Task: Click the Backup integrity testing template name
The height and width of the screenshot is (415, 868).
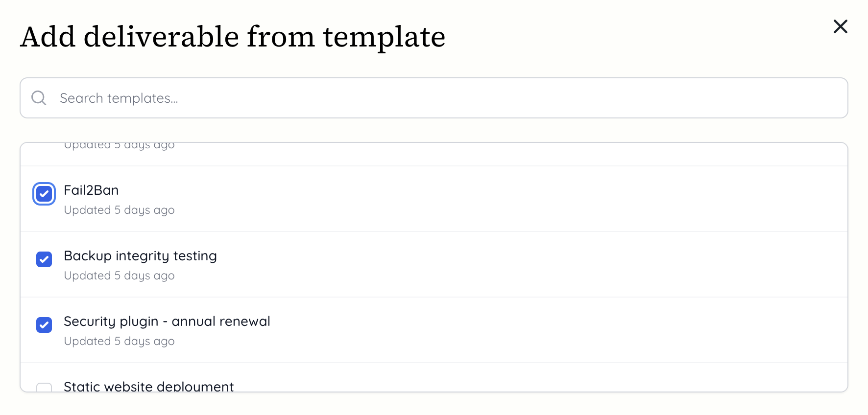Action: coord(140,255)
